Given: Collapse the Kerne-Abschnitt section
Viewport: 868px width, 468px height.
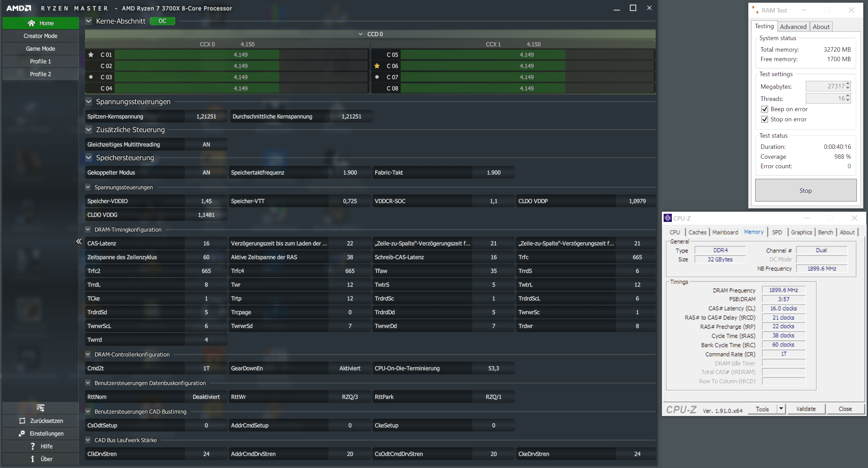Looking at the screenshot, I should tap(89, 21).
